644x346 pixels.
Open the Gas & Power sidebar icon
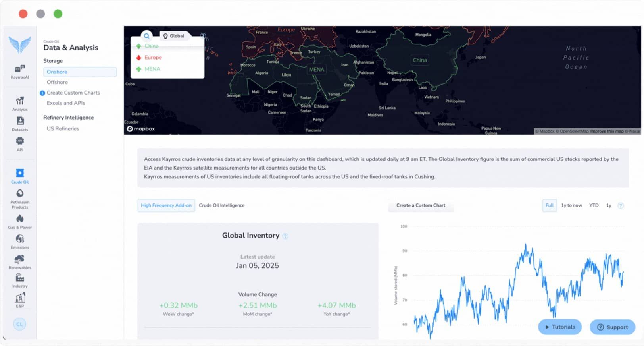pos(20,222)
